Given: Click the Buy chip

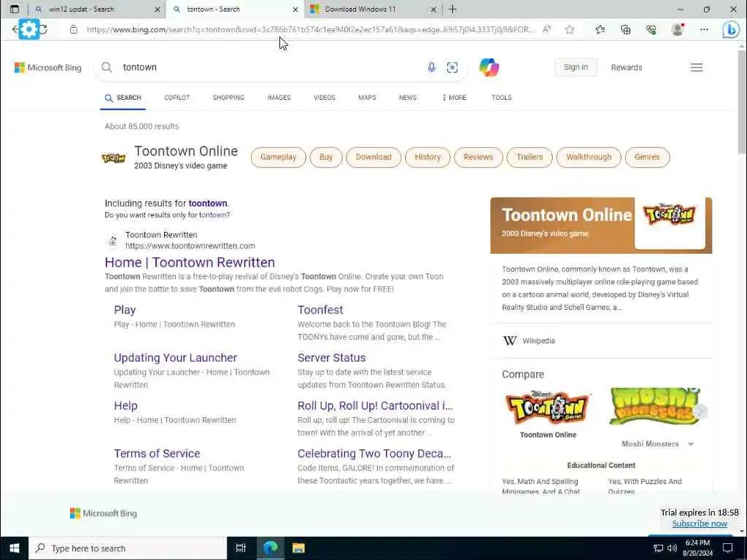Looking at the screenshot, I should [x=326, y=157].
